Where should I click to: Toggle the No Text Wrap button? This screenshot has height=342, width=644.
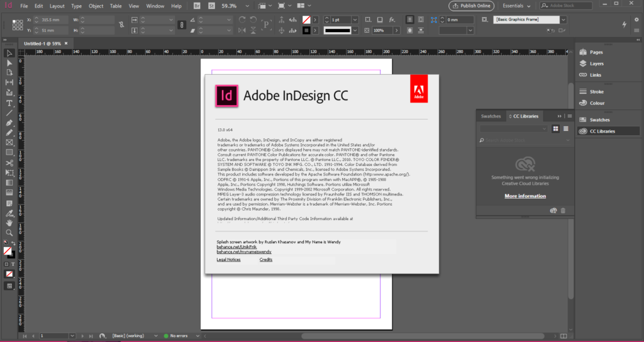click(x=410, y=19)
